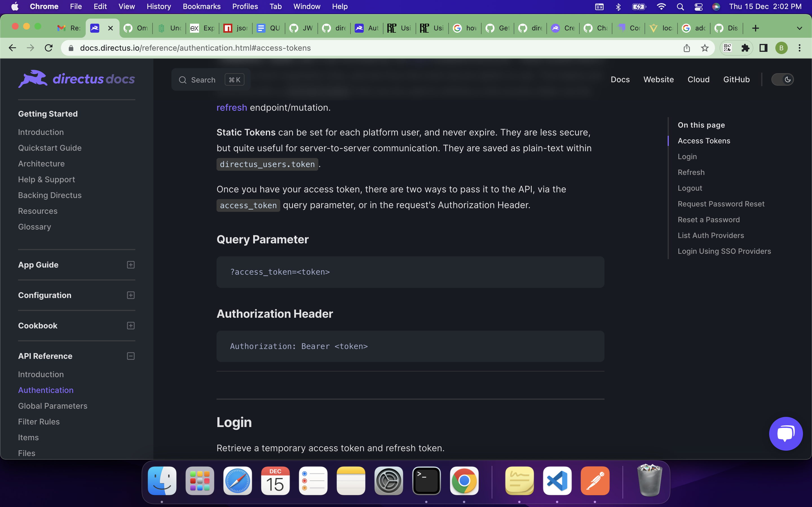Image resolution: width=812 pixels, height=507 pixels.
Task: Open Visual Studio Code from the Dock
Action: click(x=557, y=481)
